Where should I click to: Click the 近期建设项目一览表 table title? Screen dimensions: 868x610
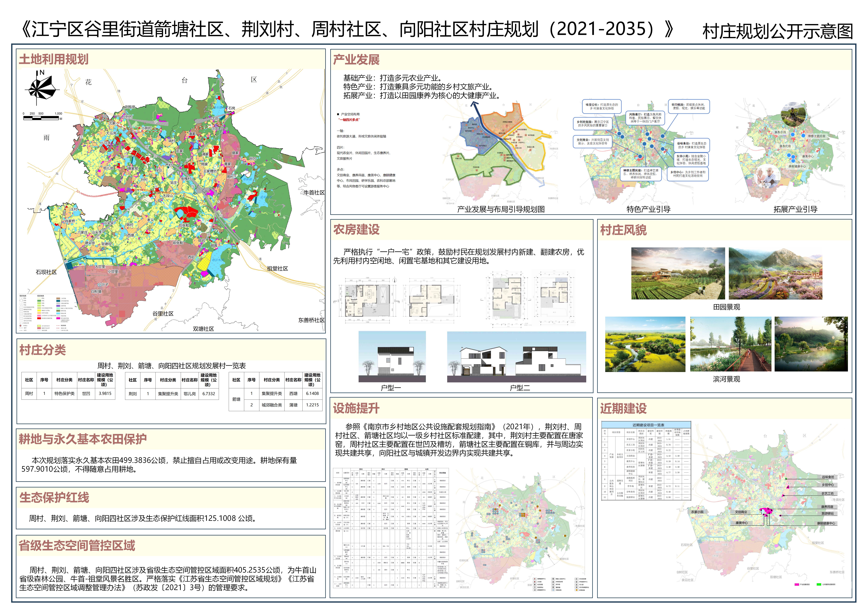pyautogui.click(x=648, y=425)
